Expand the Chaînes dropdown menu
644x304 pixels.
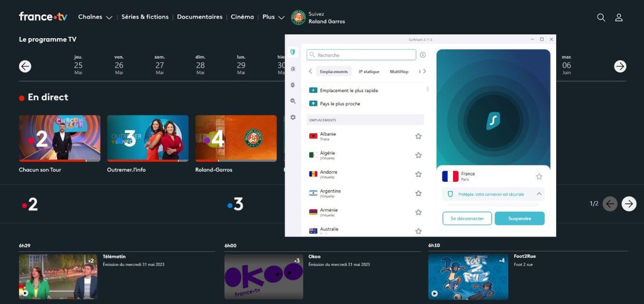click(95, 17)
